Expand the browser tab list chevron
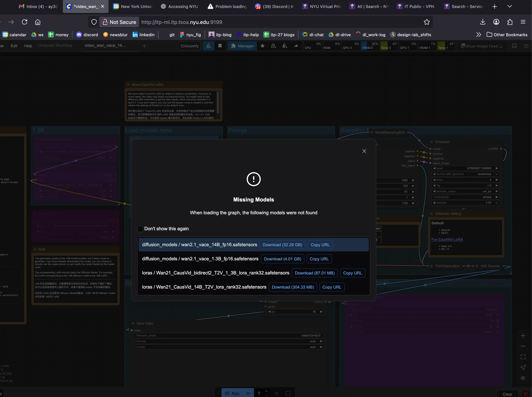The width and height of the screenshot is (532, 397). [509, 6]
